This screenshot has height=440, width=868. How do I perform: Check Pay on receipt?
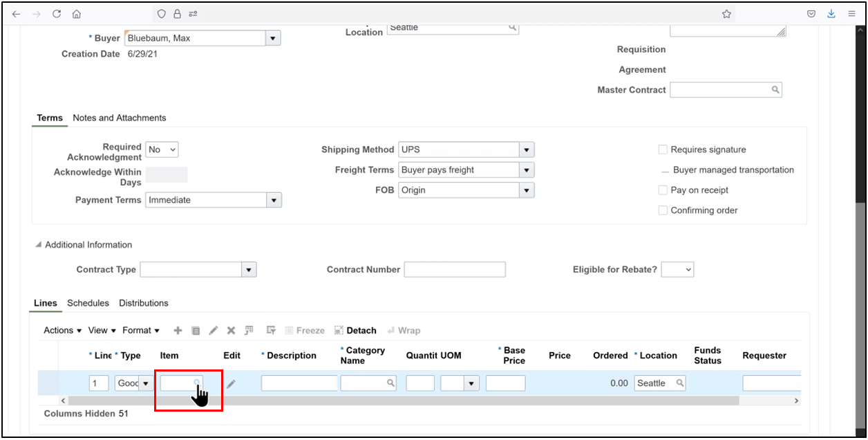[662, 190]
